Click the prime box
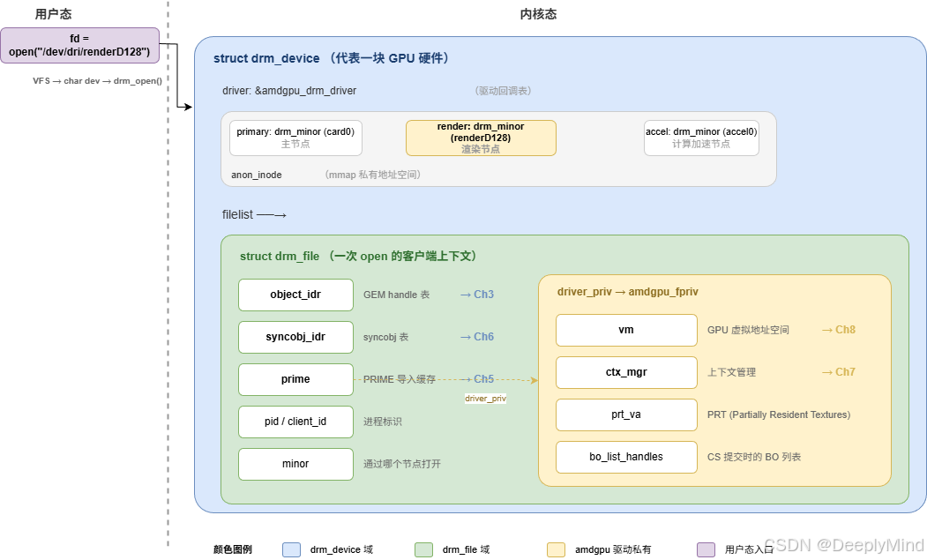The image size is (927, 560). [295, 379]
